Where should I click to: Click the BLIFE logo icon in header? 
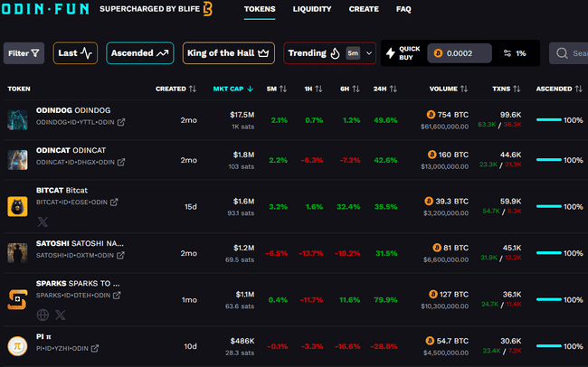coord(207,9)
